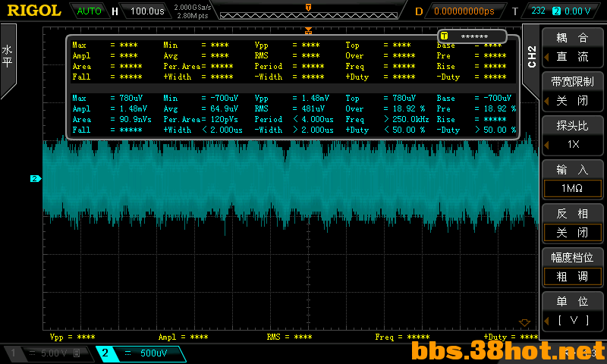This screenshot has width=607, height=364.
Task: Click the cyan Min = -700uV reading
Action: pos(200,99)
